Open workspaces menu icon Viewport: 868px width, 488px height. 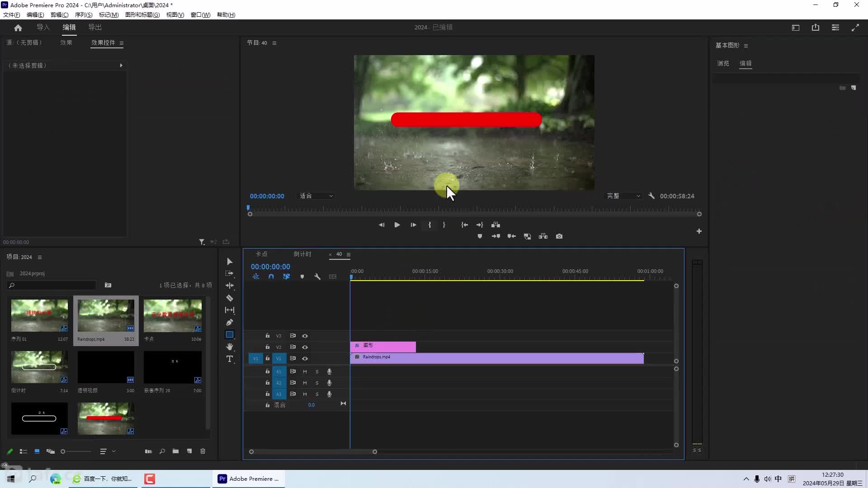796,28
